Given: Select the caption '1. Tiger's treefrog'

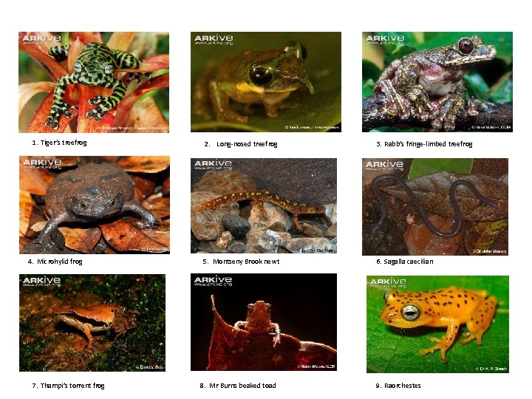Looking at the screenshot, I should point(59,143).
